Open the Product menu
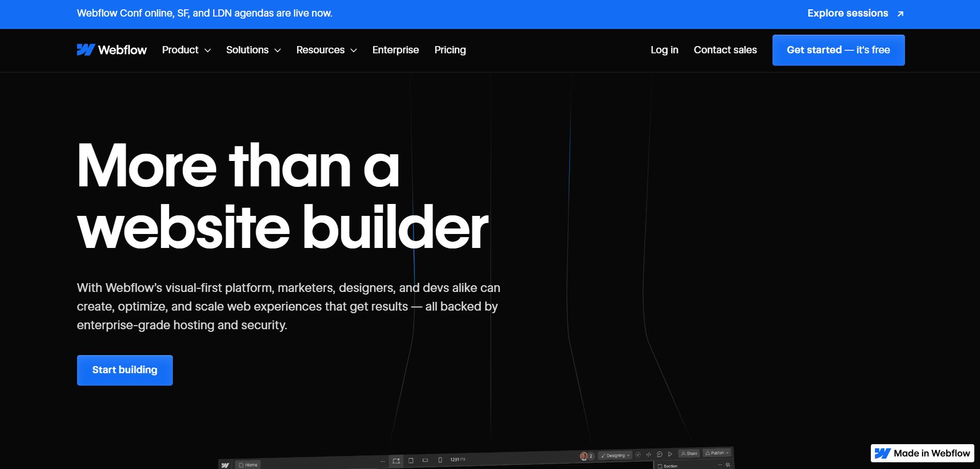The width and height of the screenshot is (980, 469). coord(186,50)
